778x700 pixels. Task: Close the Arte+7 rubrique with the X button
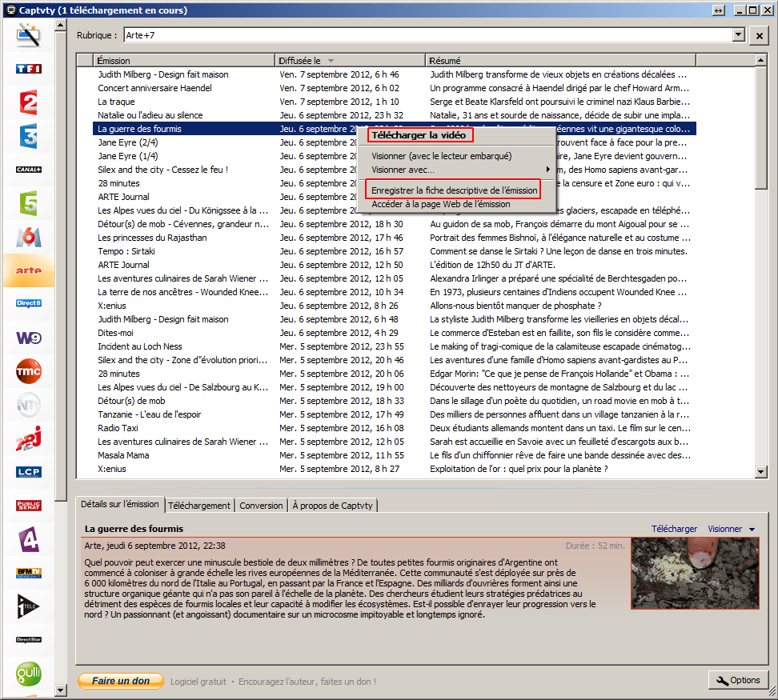pos(759,35)
